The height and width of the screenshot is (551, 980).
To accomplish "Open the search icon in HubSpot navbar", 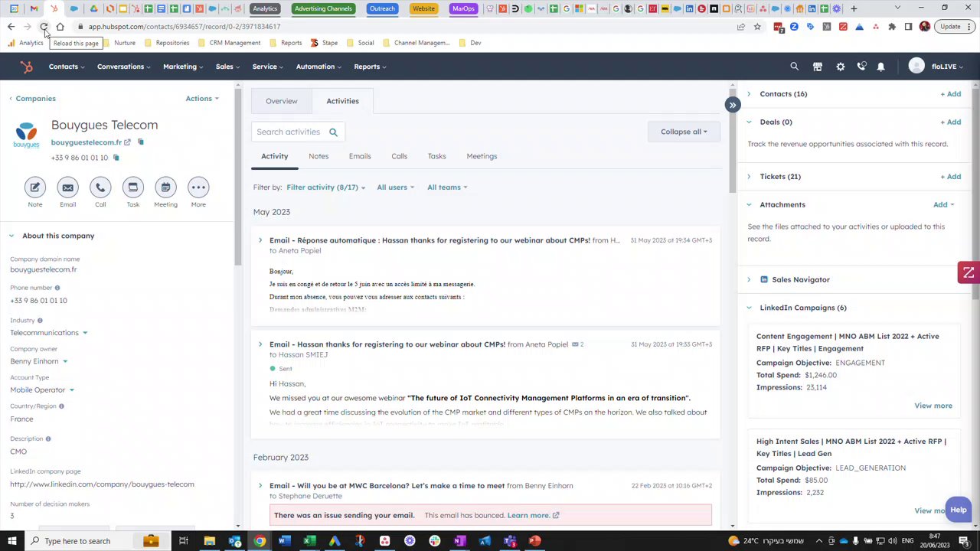I will 794,67.
